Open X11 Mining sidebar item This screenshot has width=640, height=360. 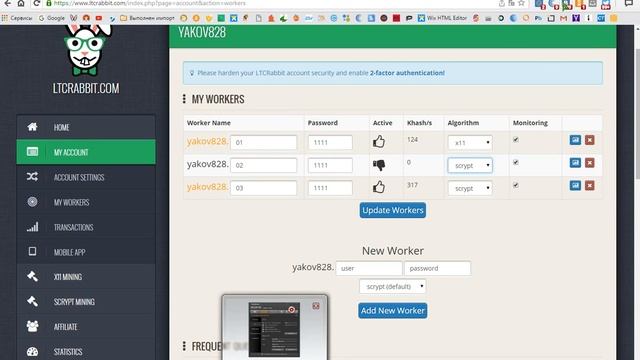(86, 277)
